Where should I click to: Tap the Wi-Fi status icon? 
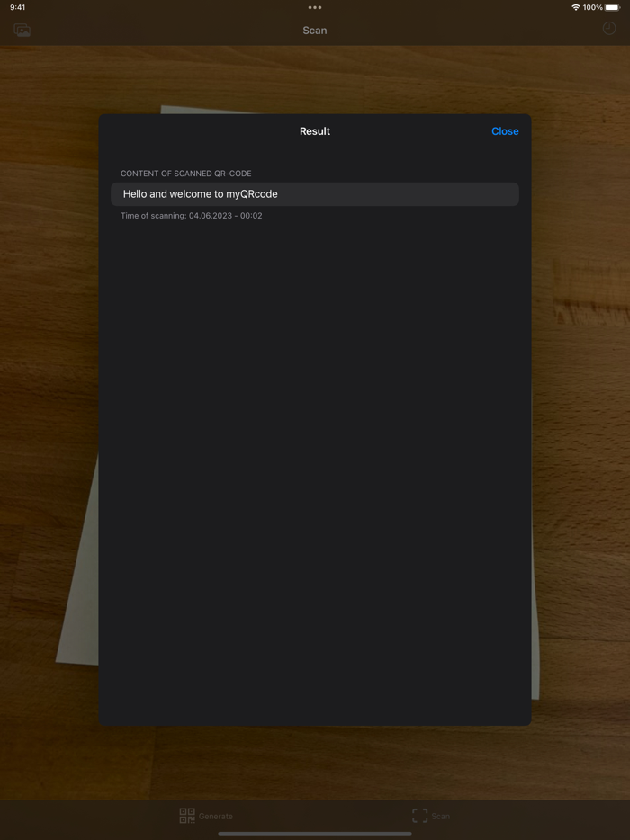click(576, 7)
